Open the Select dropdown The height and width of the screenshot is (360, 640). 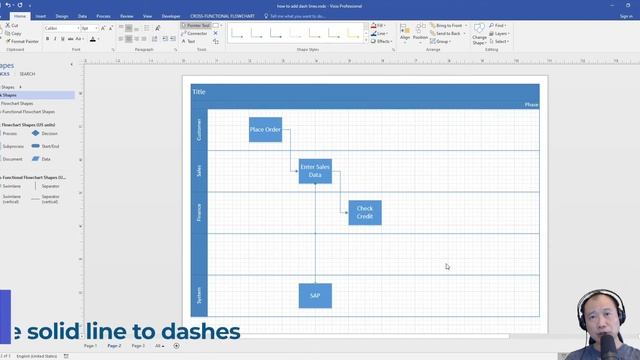(x=499, y=42)
